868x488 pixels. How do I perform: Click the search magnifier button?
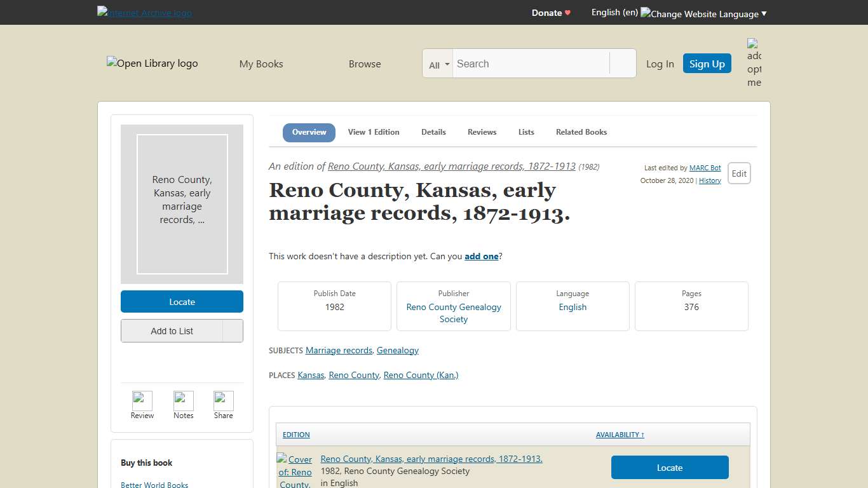coord(622,63)
